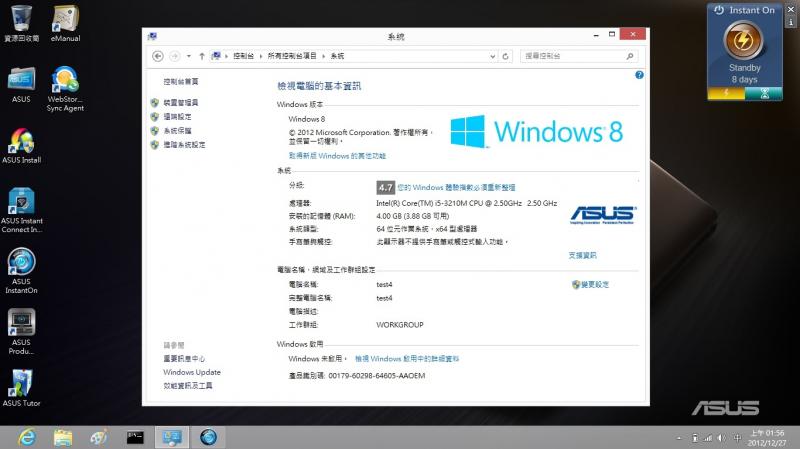Close the Instant On widget
800x449 pixels.
click(791, 9)
